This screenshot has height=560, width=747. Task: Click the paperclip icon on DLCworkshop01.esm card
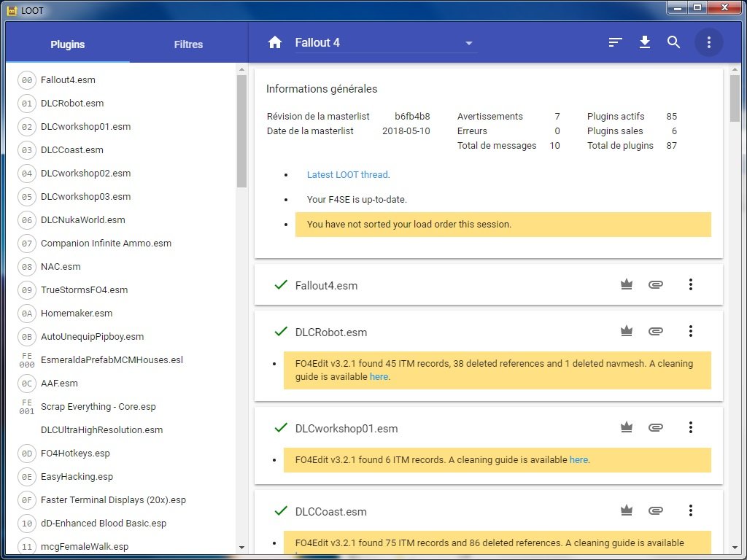click(x=656, y=427)
